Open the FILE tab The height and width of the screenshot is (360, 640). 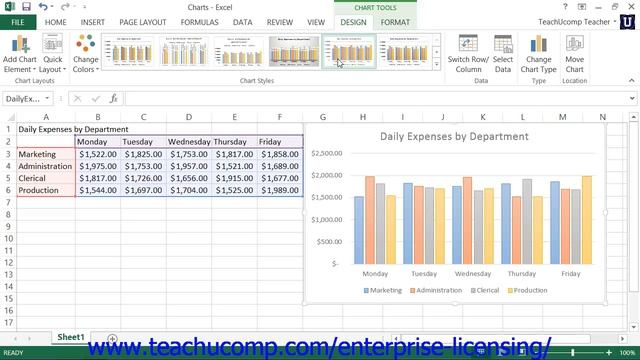click(18, 22)
